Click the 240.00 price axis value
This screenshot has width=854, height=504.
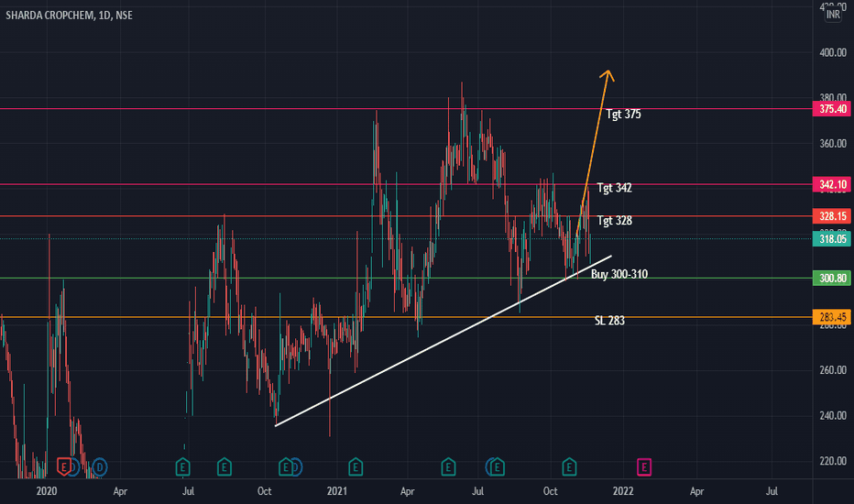click(x=833, y=416)
